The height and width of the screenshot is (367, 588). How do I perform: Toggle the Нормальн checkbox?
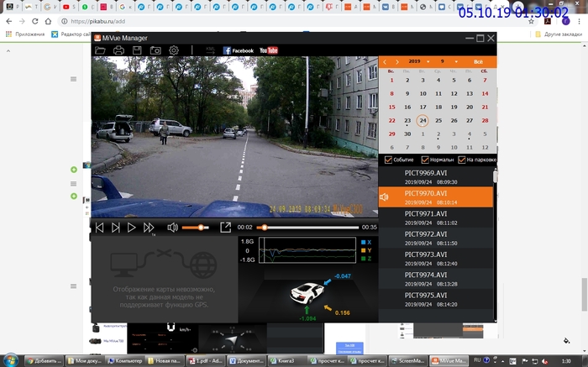(x=425, y=160)
